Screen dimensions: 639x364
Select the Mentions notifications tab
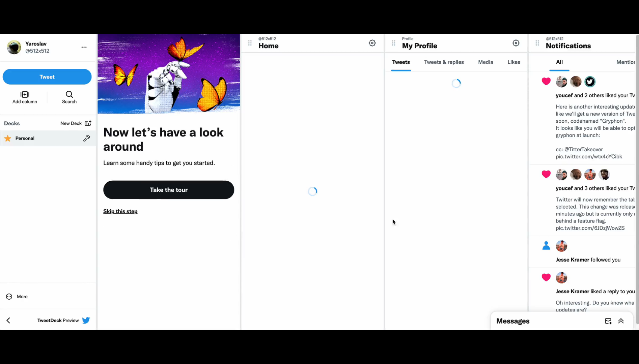[x=626, y=62]
